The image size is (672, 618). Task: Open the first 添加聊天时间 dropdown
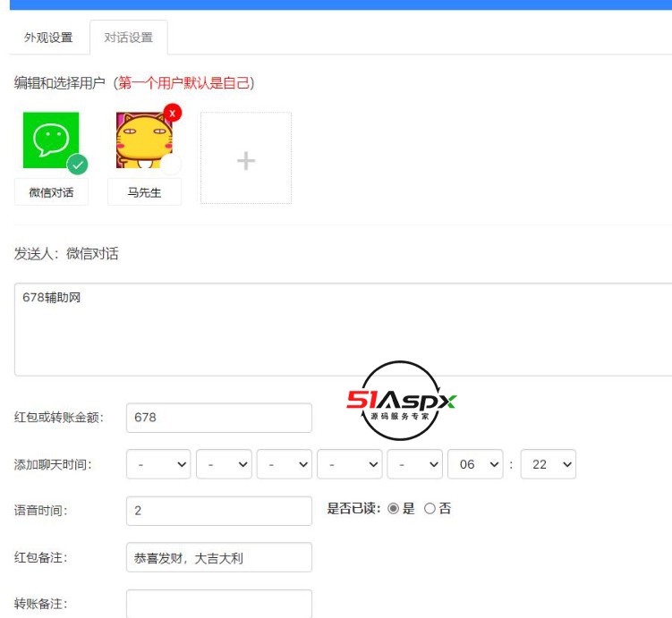(158, 464)
